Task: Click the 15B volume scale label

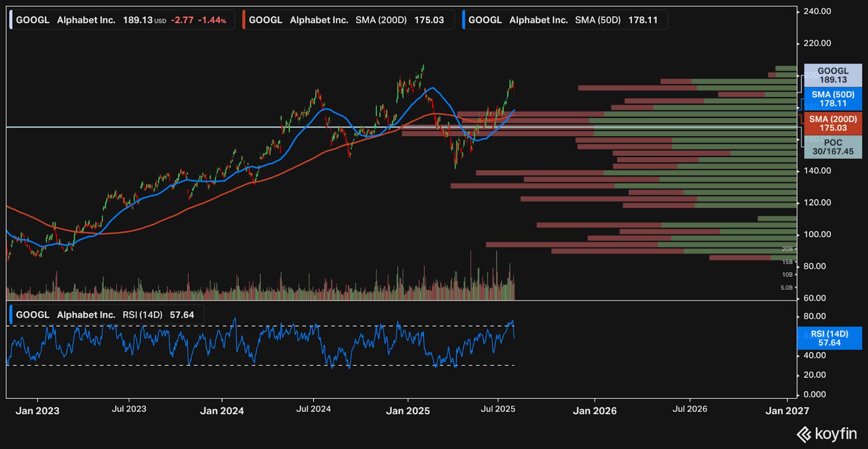Action: 787,262
